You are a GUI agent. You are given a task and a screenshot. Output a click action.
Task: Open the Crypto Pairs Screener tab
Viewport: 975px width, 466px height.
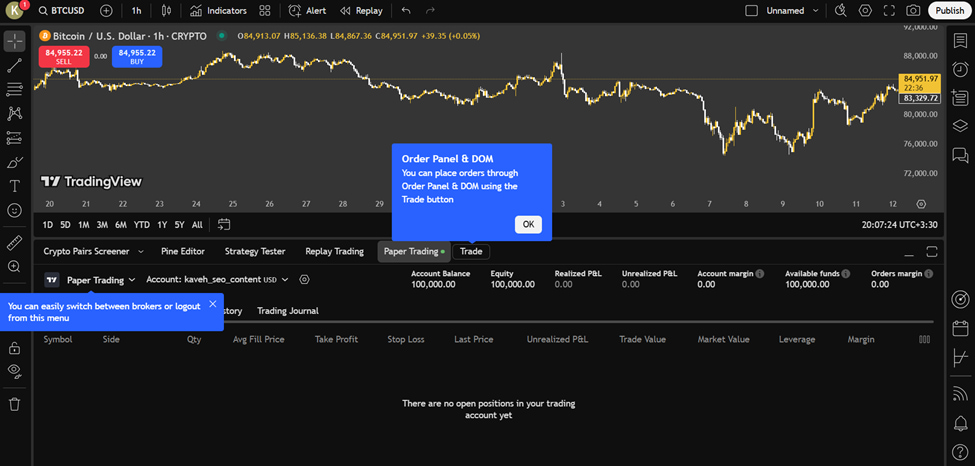coord(86,251)
